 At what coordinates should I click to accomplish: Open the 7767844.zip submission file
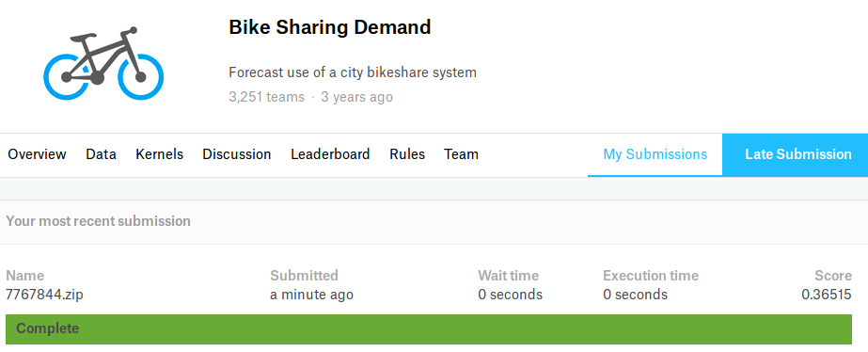click(x=44, y=295)
